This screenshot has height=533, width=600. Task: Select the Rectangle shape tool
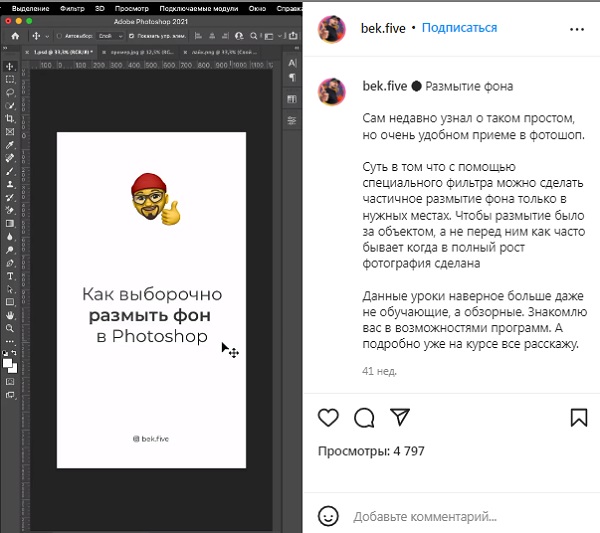click(x=10, y=302)
